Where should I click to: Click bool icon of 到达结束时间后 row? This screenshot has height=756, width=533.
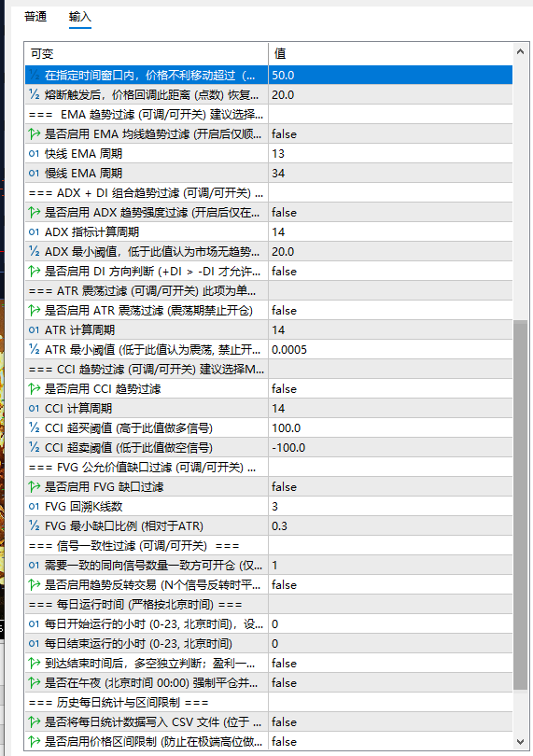click(34, 663)
